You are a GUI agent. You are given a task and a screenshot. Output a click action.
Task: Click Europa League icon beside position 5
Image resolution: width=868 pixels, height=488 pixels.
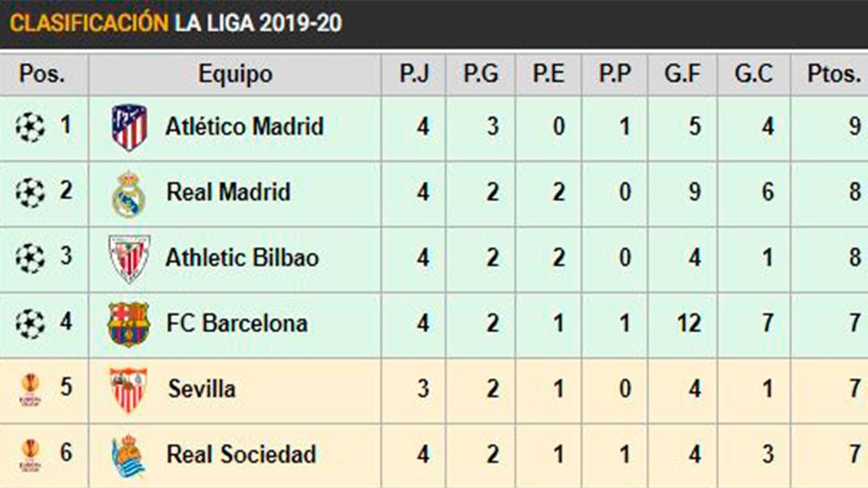30,390
